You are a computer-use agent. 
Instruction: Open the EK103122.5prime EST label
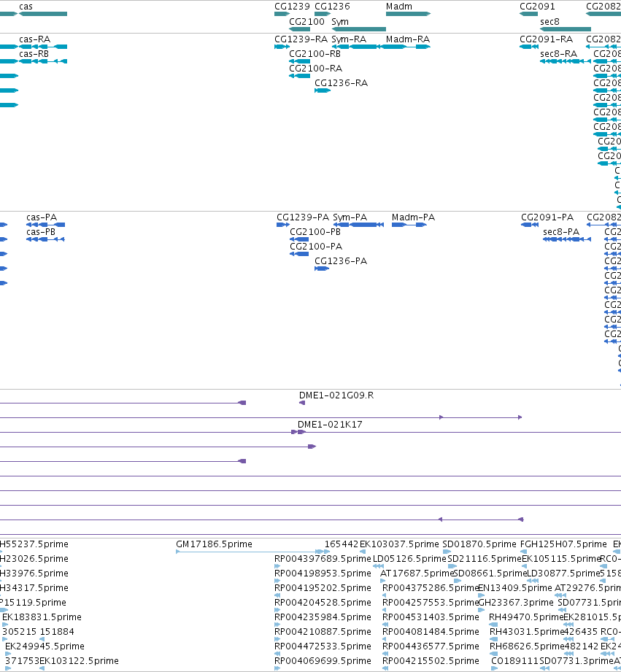click(80, 661)
